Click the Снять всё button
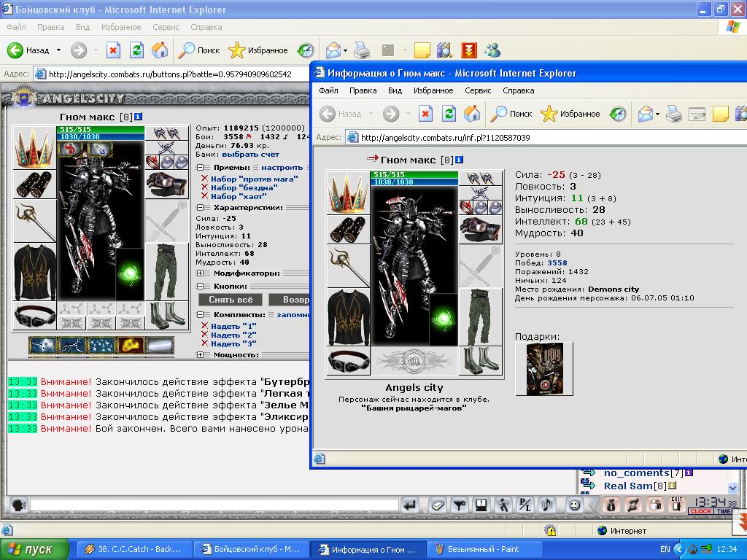 point(231,300)
